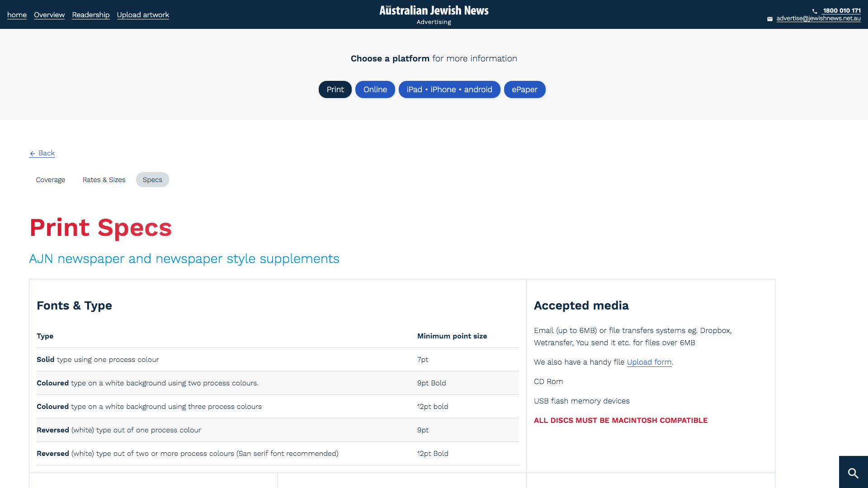Click the Back link
The width and height of the screenshot is (868, 488).
tap(46, 153)
